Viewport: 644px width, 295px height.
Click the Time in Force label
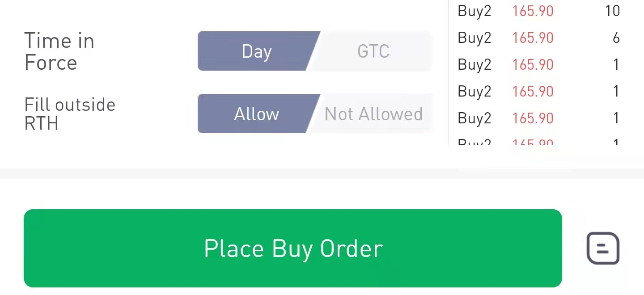point(59,51)
